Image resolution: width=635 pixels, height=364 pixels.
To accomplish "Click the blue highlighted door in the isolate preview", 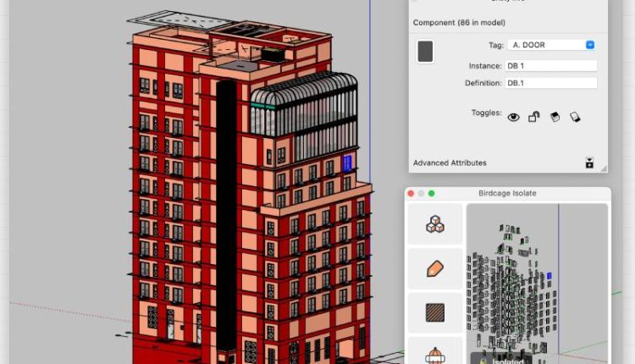I will tap(549, 277).
